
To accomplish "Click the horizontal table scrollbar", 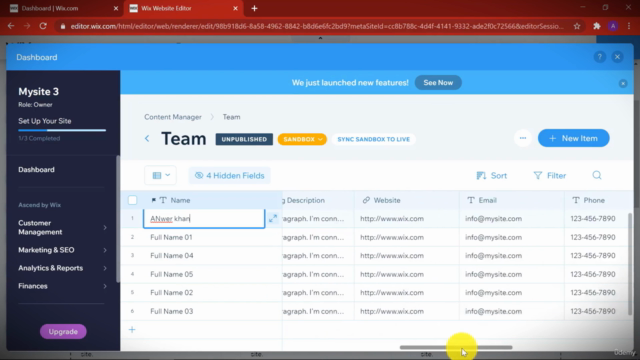I will pyautogui.click(x=456, y=347).
